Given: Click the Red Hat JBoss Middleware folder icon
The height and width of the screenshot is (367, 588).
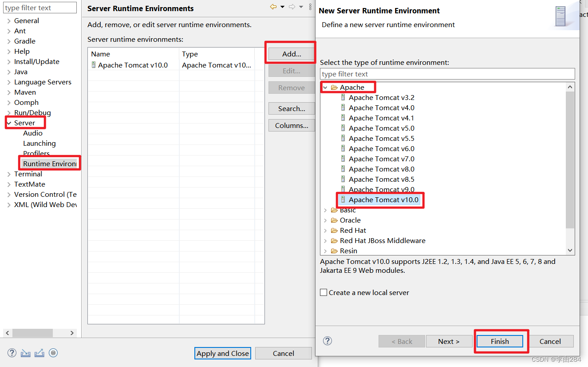Looking at the screenshot, I should pos(334,240).
